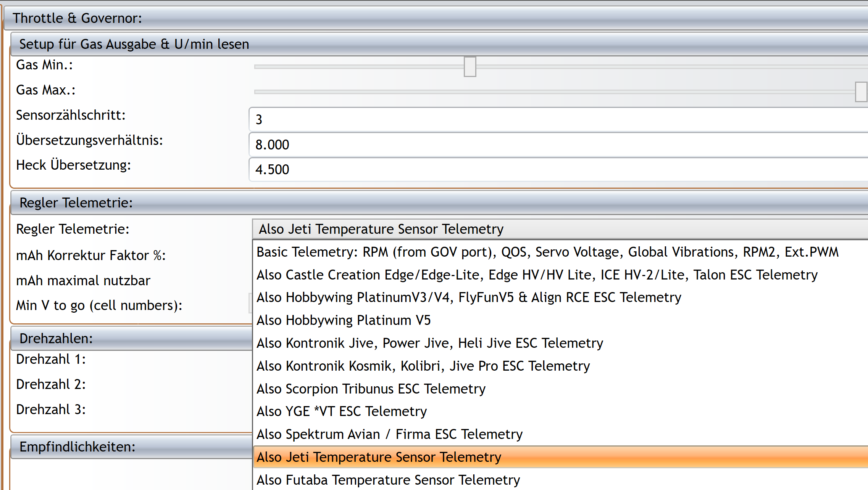Image resolution: width=868 pixels, height=490 pixels.
Task: Select Spektrum Avian / Firma ESC Telemetry
Action: [389, 434]
